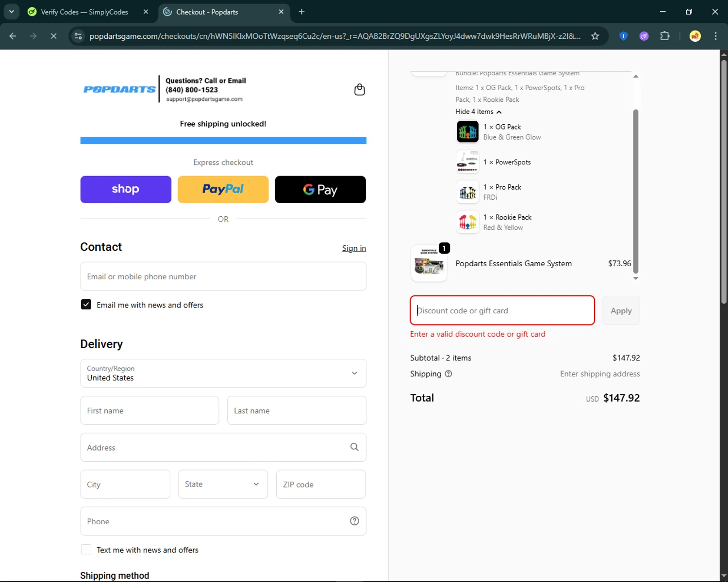Switch to the Checkout Popdarts tab
The width and height of the screenshot is (728, 582).
[207, 12]
